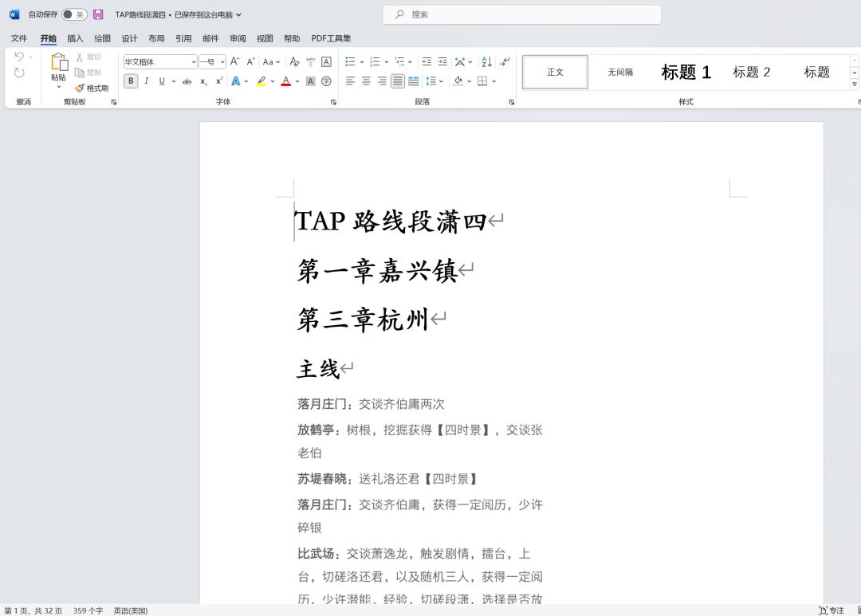
Task: Expand the font size dropdown
Action: click(x=222, y=61)
